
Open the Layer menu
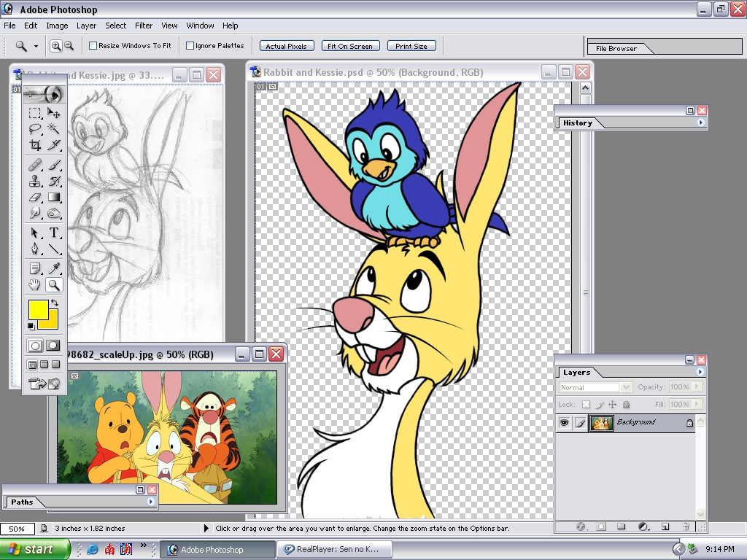(86, 26)
